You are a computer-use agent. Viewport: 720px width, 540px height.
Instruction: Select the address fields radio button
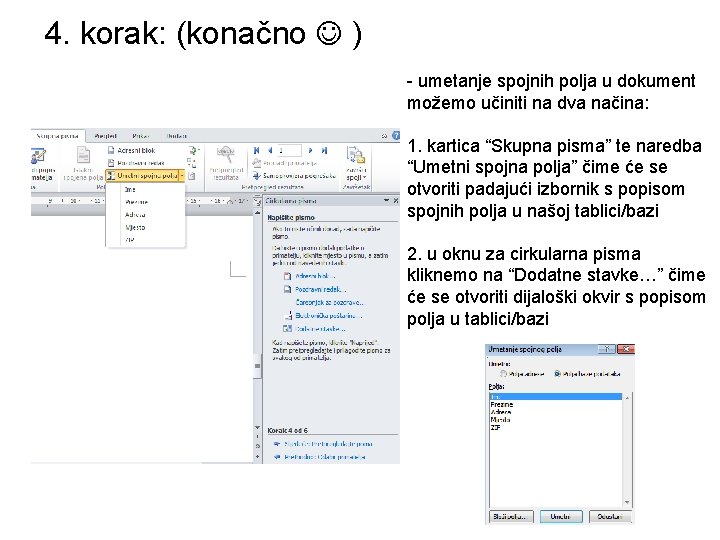504,374
